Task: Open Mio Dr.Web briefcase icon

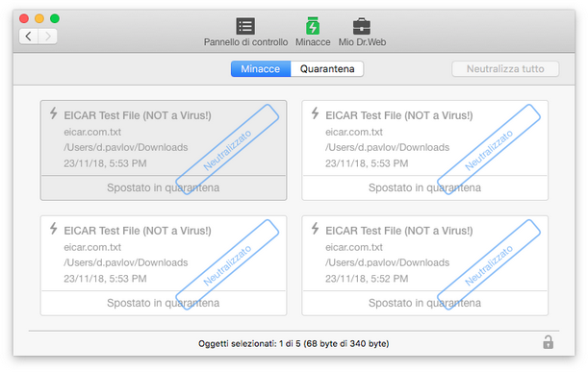Action: 362,26
